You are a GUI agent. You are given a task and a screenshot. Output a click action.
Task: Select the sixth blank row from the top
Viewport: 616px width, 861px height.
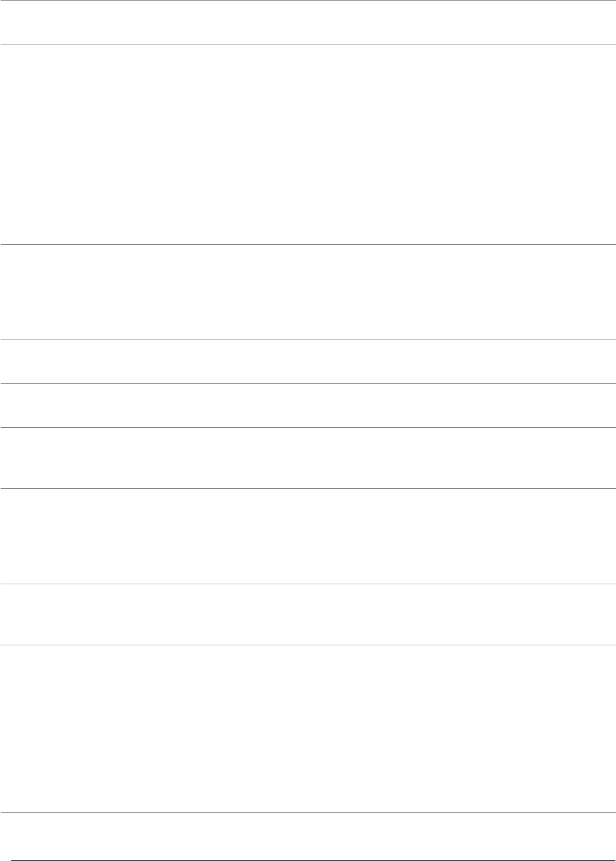(x=308, y=457)
